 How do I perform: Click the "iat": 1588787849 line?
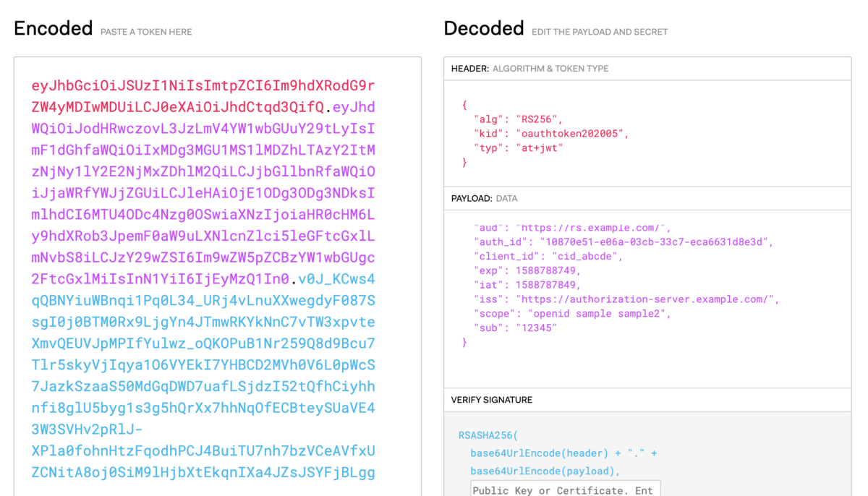(527, 285)
